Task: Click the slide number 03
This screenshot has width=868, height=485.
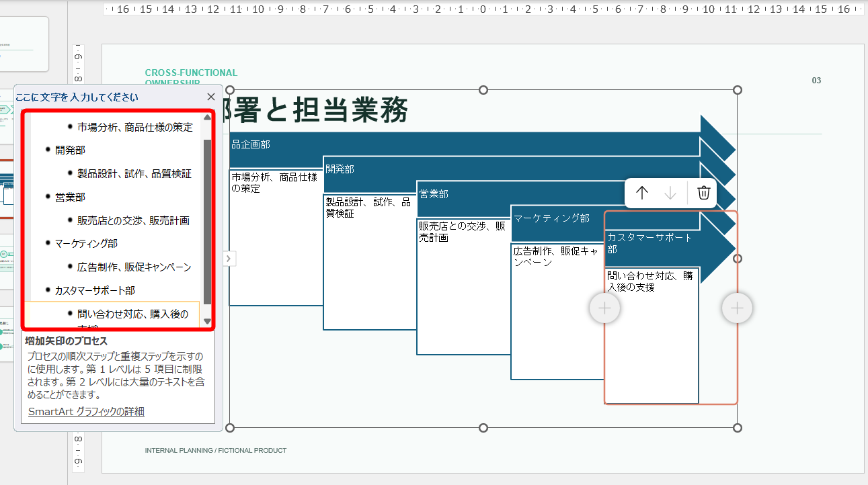Action: 816,81
